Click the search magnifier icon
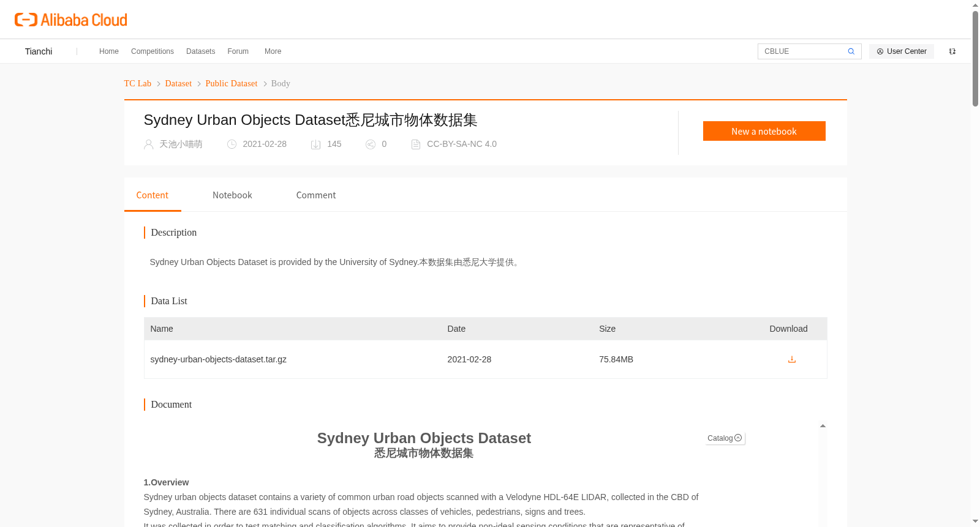The height and width of the screenshot is (527, 980). tap(851, 51)
